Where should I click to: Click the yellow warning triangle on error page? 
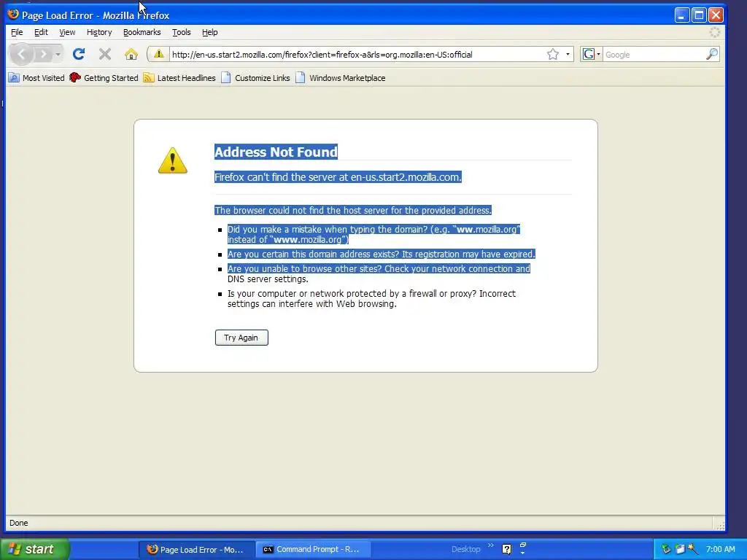click(172, 160)
